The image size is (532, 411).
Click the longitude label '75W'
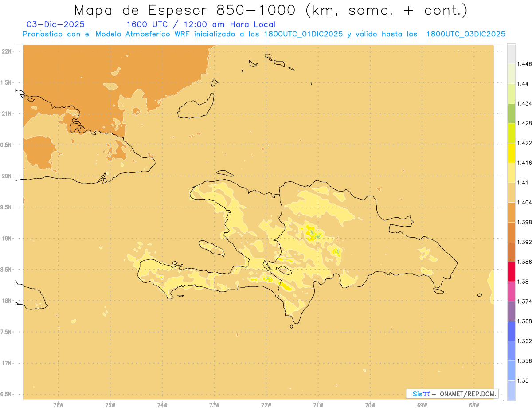[x=110, y=405]
